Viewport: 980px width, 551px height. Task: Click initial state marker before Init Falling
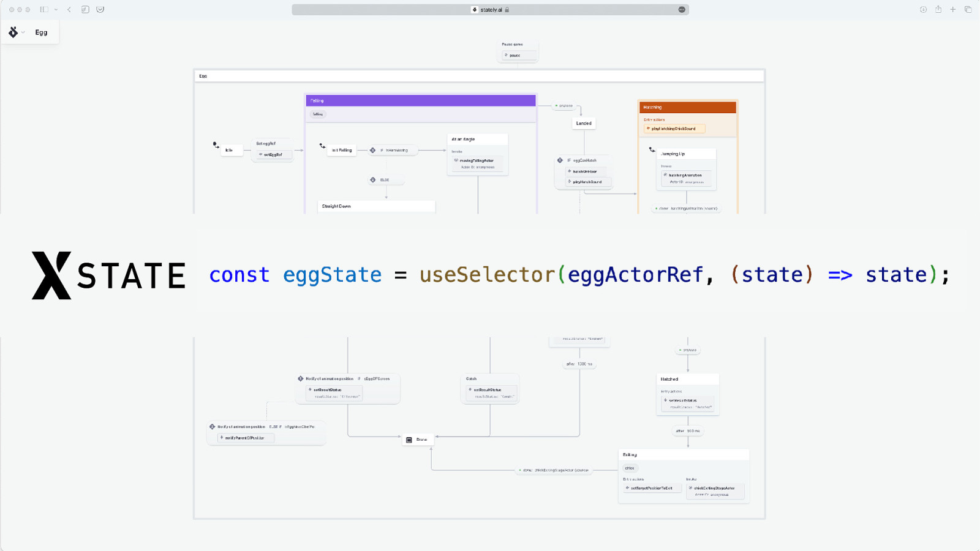click(x=322, y=146)
